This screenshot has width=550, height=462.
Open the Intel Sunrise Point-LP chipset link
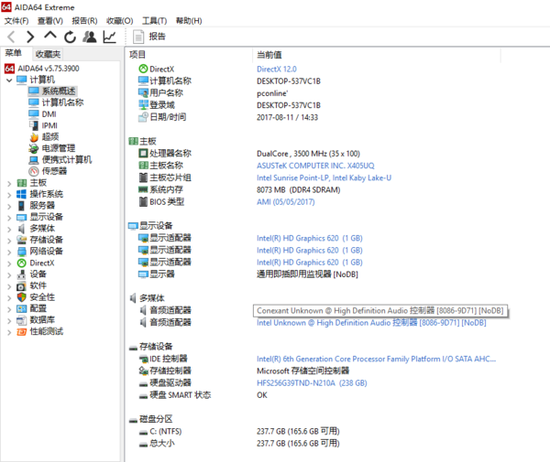[324, 178]
